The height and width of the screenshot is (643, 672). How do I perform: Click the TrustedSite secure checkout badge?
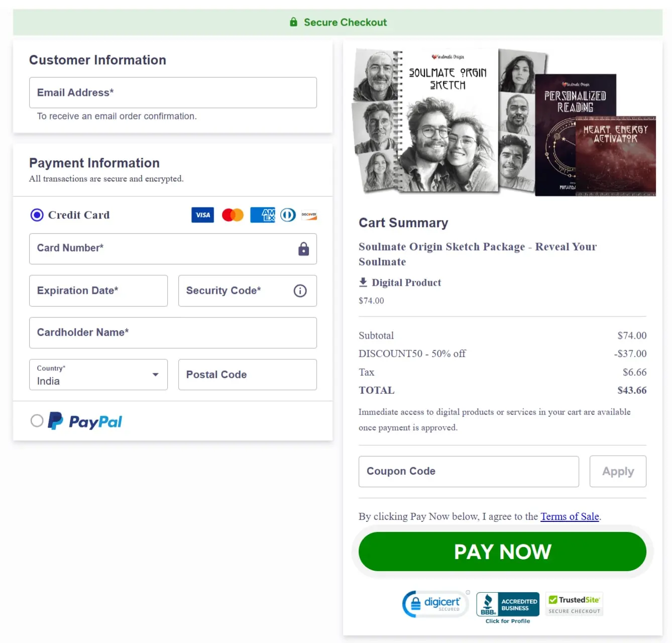coord(575,604)
